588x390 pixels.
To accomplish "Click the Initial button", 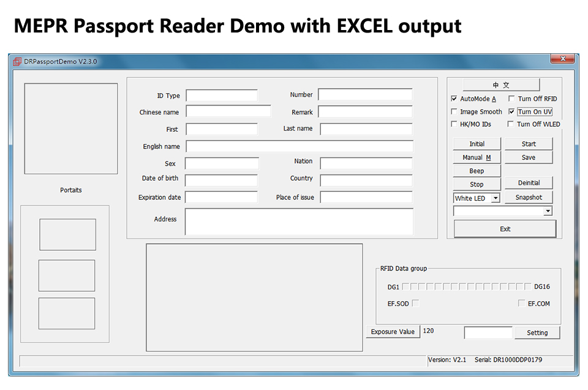I will [477, 143].
